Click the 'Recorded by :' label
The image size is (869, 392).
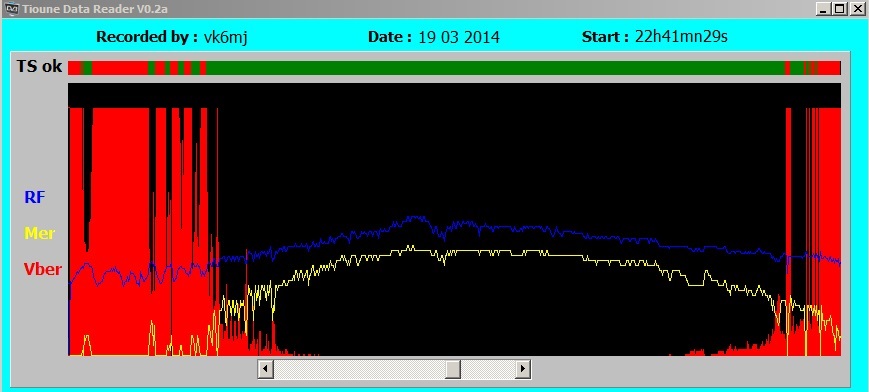(x=147, y=37)
